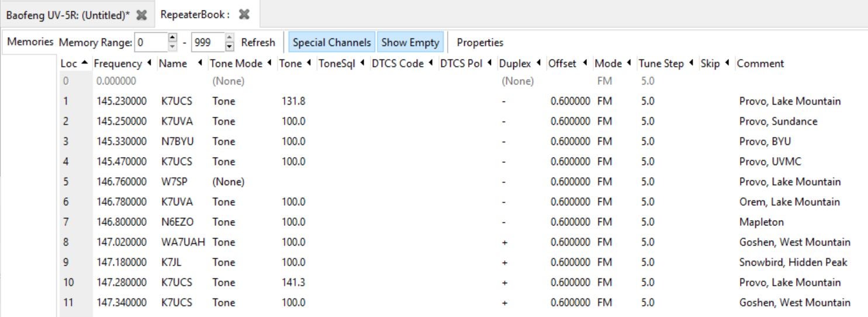Click the memory range end field showing 999
The width and height of the screenshot is (868, 317).
208,43
